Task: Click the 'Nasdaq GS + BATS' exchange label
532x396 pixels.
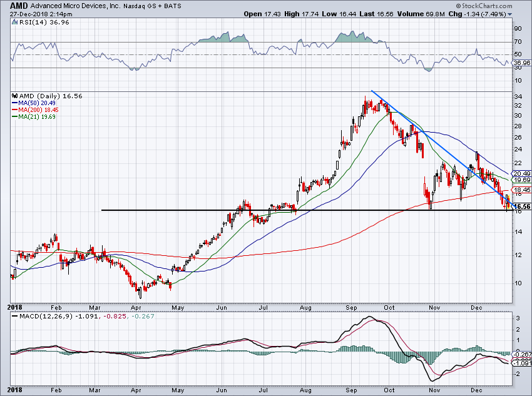Action: coord(152,6)
